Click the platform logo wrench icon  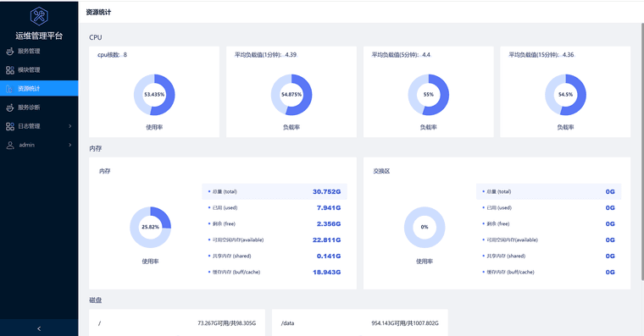pyautogui.click(x=39, y=16)
